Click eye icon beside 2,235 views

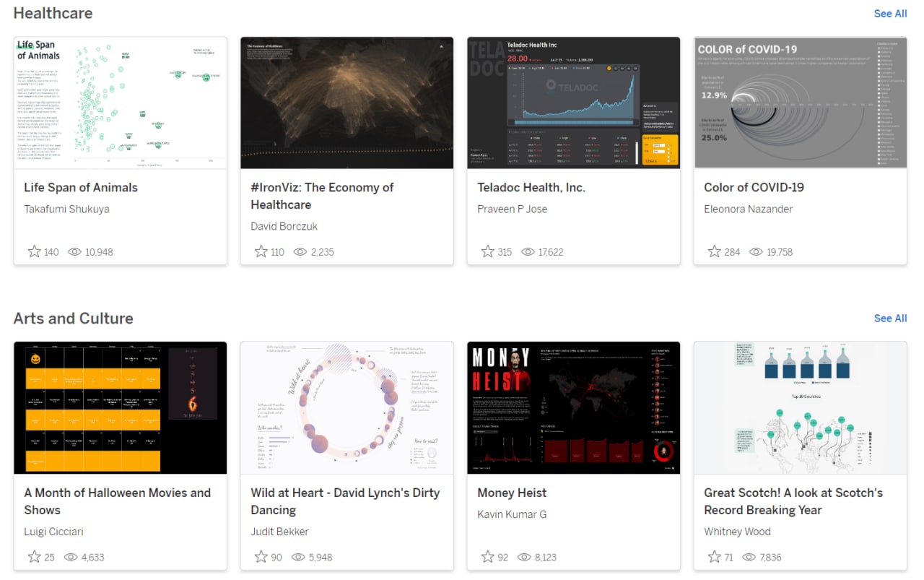click(300, 252)
